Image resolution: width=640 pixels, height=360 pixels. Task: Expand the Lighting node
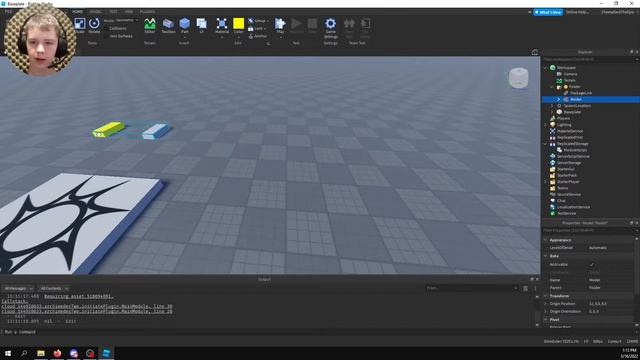point(546,125)
